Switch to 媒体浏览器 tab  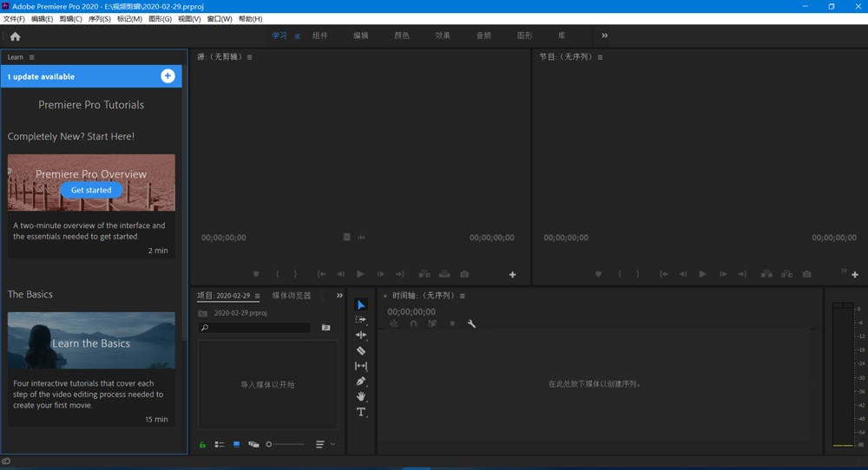[292, 296]
